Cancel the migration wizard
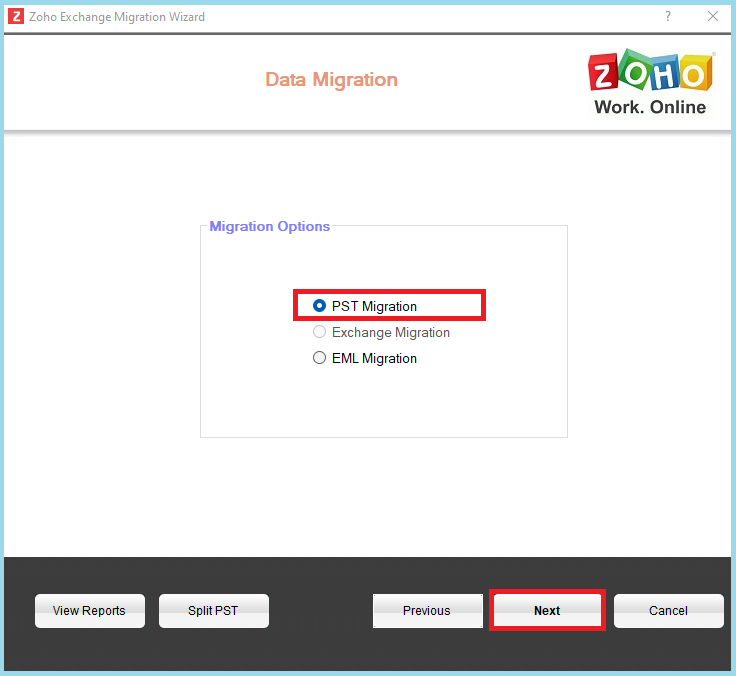The height and width of the screenshot is (676, 736). (x=668, y=611)
